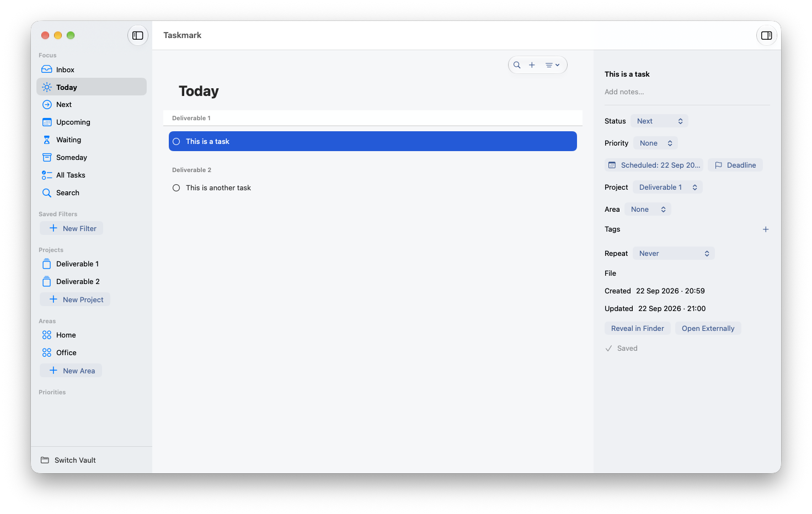Mark 'This is a task' complete
Screen dimensions: 812x514
tap(177, 142)
